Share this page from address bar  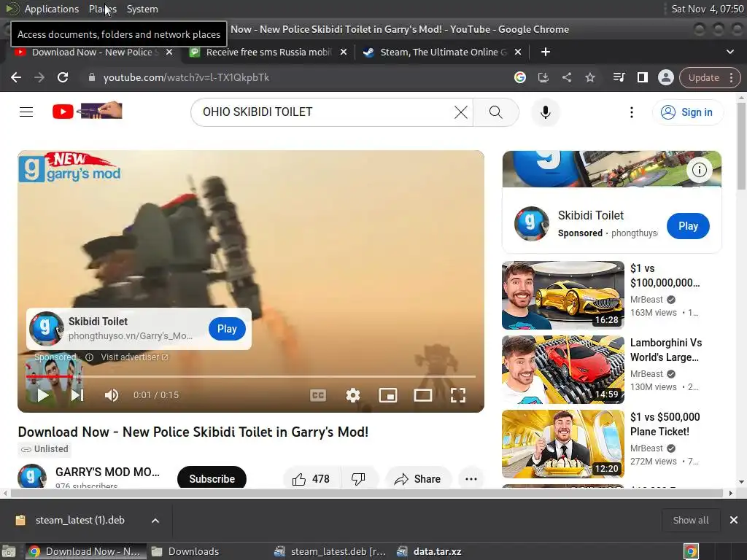tap(566, 77)
